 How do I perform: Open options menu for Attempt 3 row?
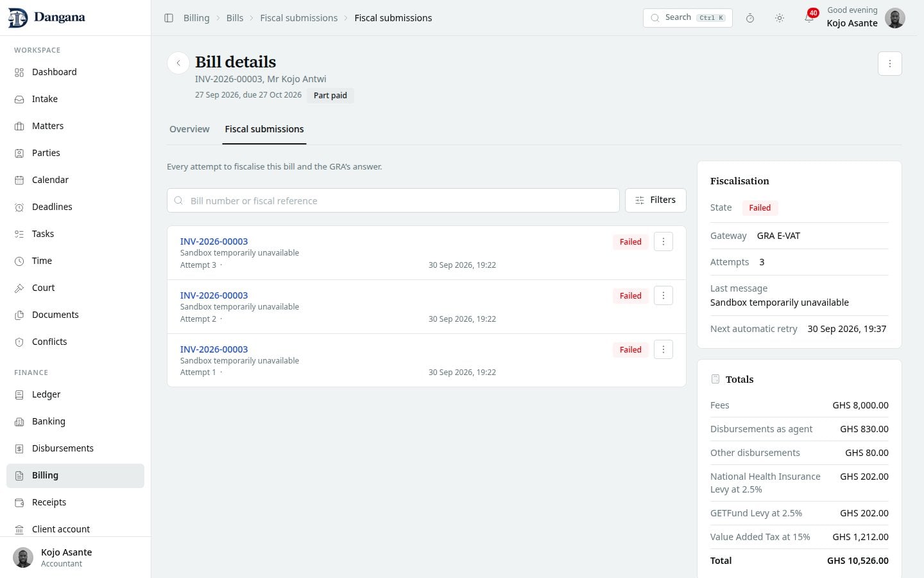pos(663,241)
